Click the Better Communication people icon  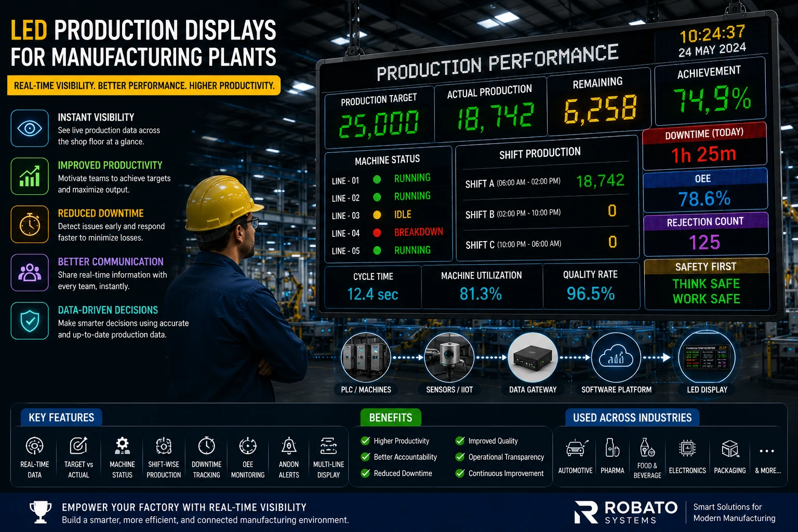tap(30, 272)
